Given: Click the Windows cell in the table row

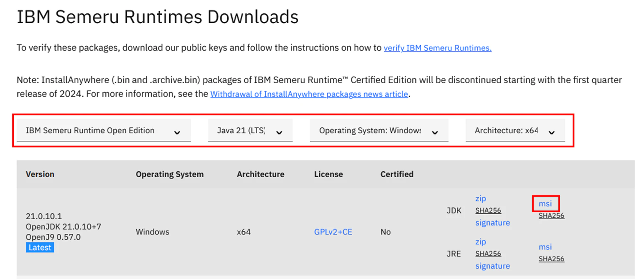Looking at the screenshot, I should pos(152,232).
